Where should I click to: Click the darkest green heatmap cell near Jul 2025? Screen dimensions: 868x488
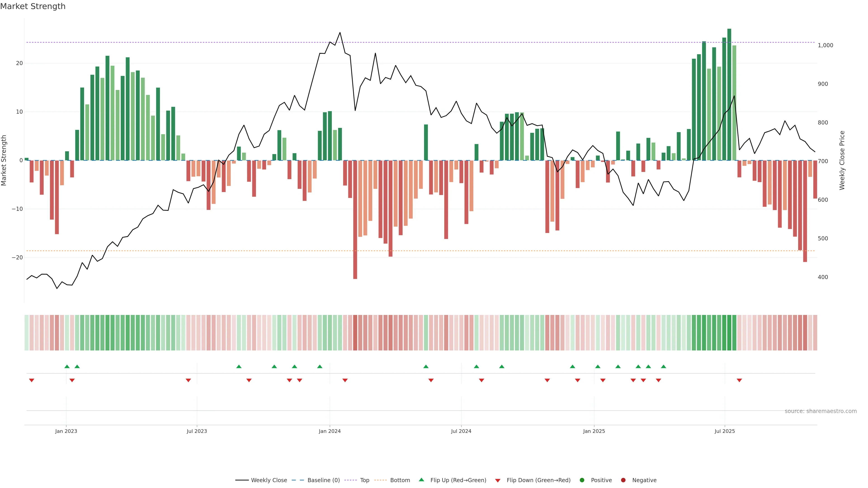pos(729,332)
